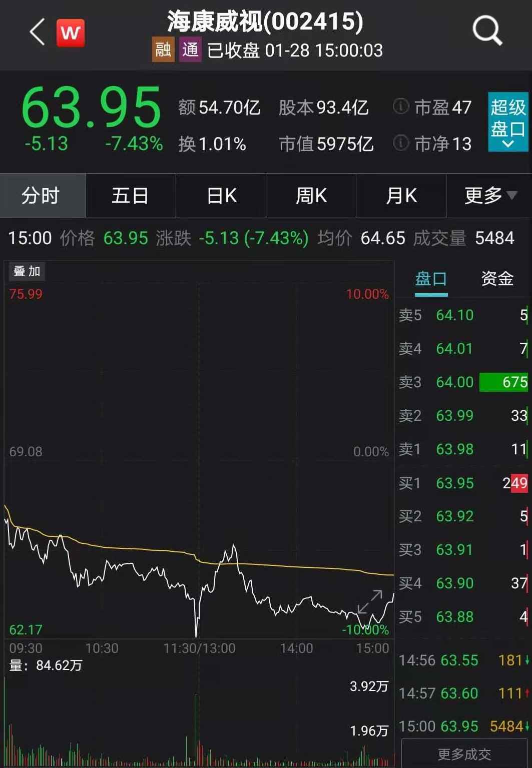Tap the large 63.95 current price
This screenshot has height=768, width=532.
(x=91, y=108)
